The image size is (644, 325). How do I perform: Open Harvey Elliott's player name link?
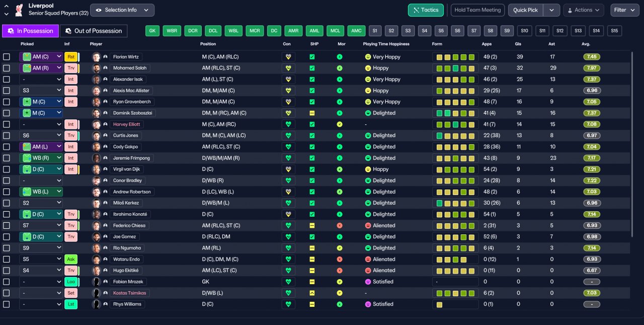[126, 124]
